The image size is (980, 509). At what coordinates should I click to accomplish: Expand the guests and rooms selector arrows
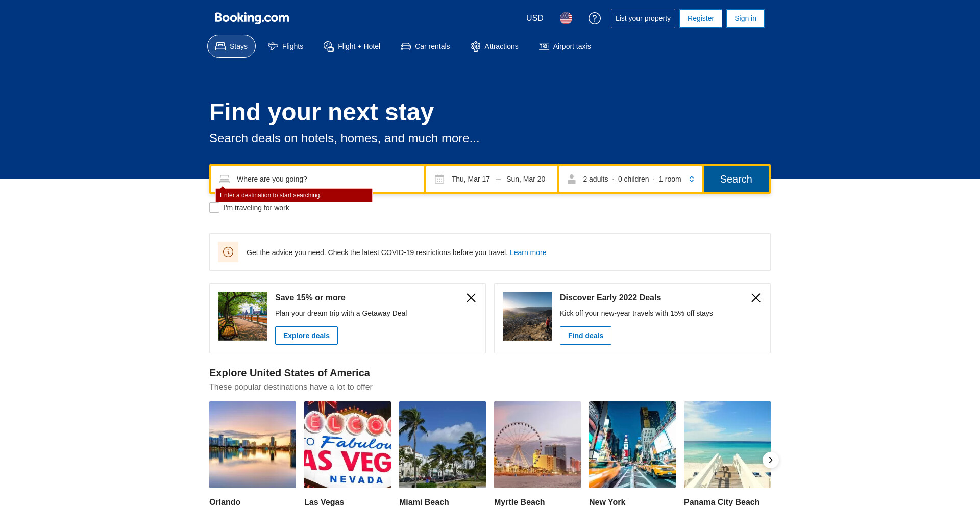click(692, 179)
